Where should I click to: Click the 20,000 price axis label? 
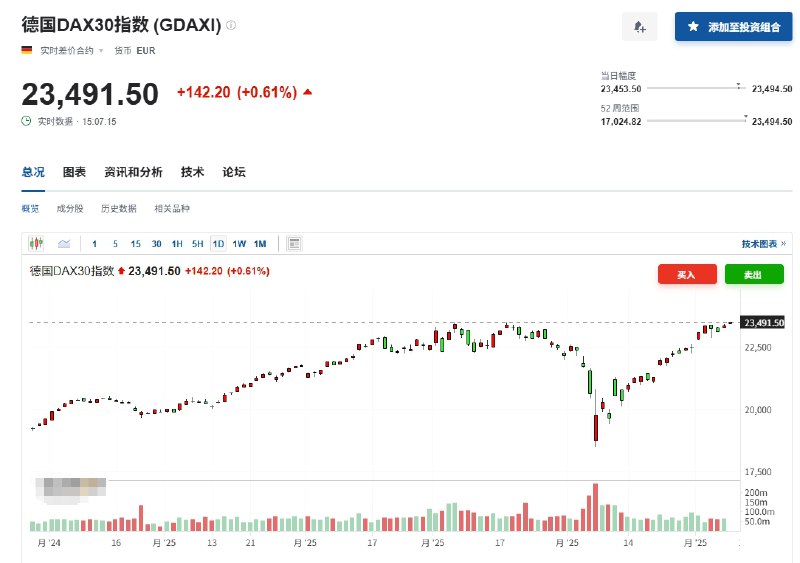click(x=758, y=410)
